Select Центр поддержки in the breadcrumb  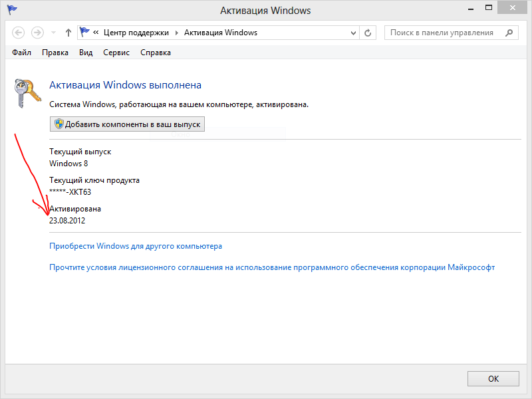[136, 33]
